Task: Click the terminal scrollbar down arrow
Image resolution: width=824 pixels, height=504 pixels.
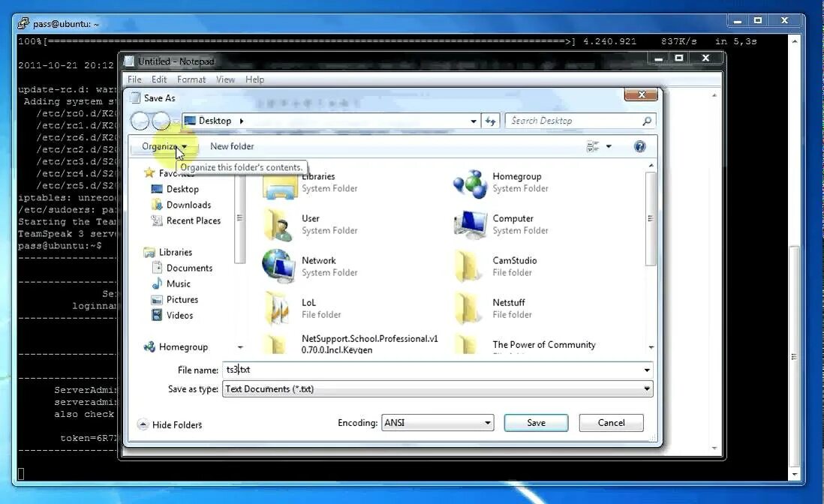Action: pos(795,474)
